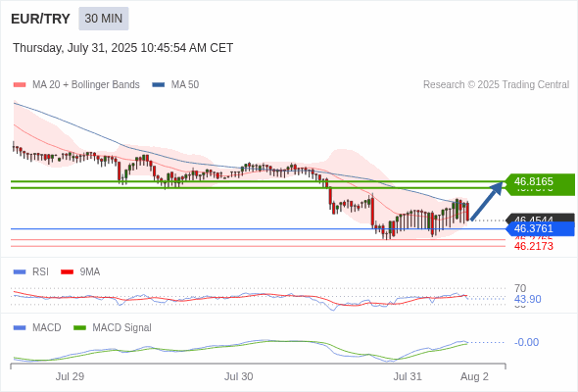Click the date 'Thursday, July 31, 2025 10:45:54 AM CET'
Viewport: 578px width, 392px height.
pos(122,48)
